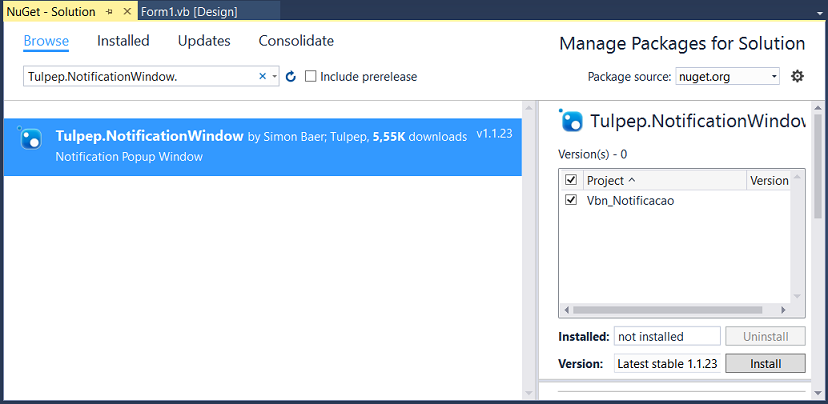Viewport: 828px width, 404px height.
Task: Click into the package search field
Action: coord(142,77)
